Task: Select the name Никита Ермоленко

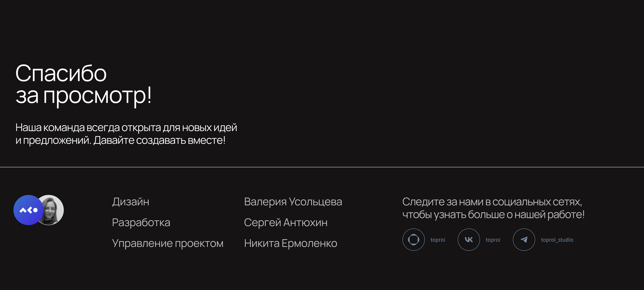Action: point(290,243)
